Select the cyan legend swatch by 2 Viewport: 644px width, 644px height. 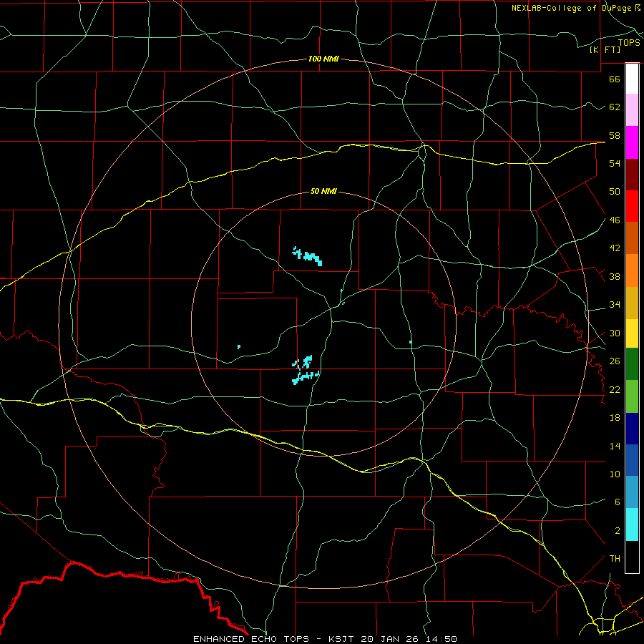pyautogui.click(x=632, y=525)
